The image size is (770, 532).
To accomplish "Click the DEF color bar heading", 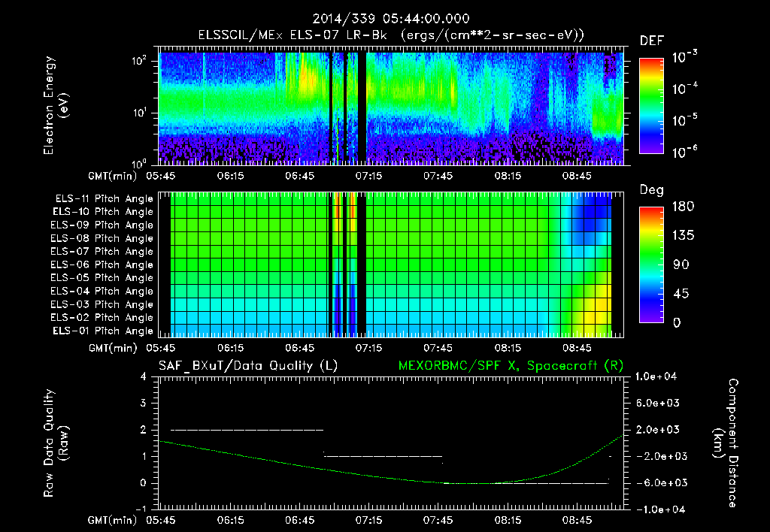I will (x=652, y=41).
